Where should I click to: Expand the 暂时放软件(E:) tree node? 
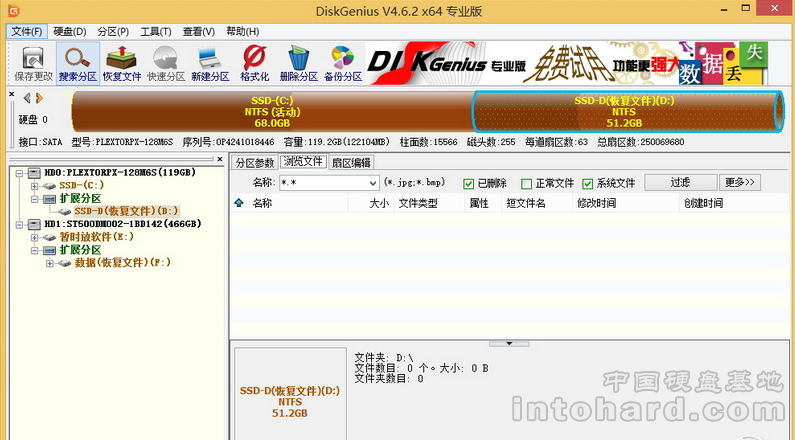click(34, 237)
